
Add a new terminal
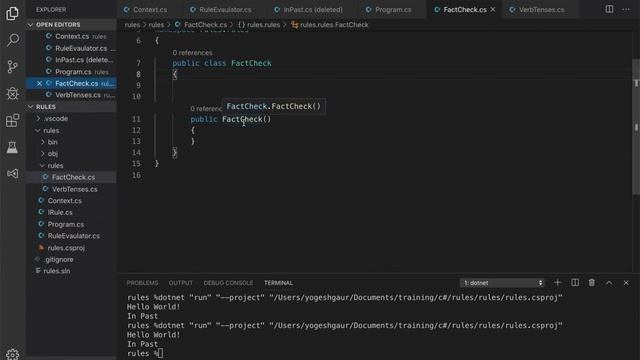(x=558, y=282)
